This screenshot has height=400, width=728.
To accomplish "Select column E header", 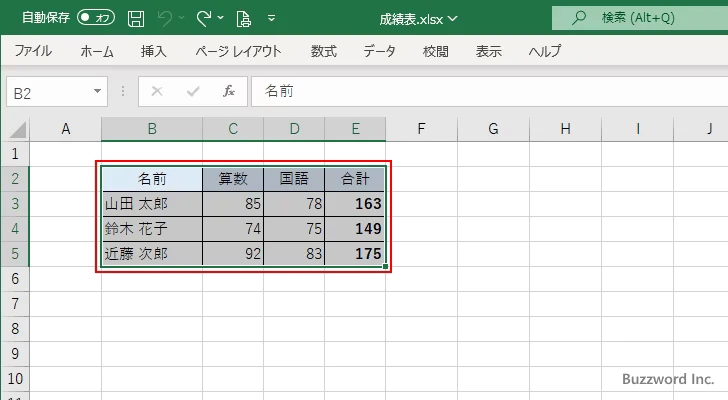I will click(355, 129).
